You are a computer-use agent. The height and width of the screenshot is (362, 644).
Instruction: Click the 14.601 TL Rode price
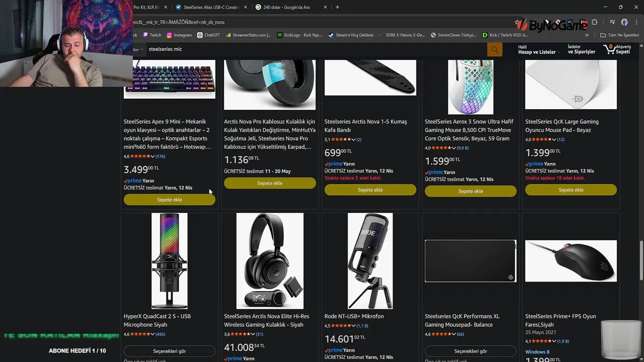pyautogui.click(x=345, y=339)
